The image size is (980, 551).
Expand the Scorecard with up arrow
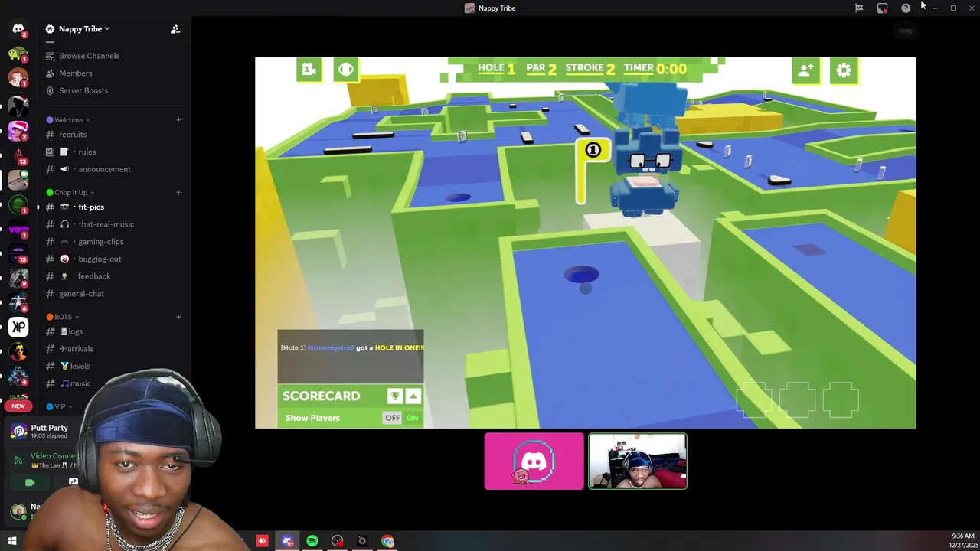[413, 396]
